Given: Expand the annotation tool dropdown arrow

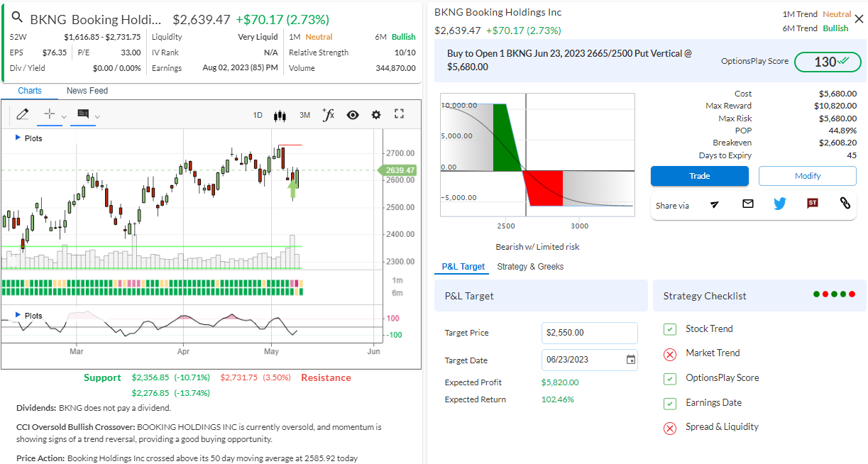Looking at the screenshot, I should [97, 116].
